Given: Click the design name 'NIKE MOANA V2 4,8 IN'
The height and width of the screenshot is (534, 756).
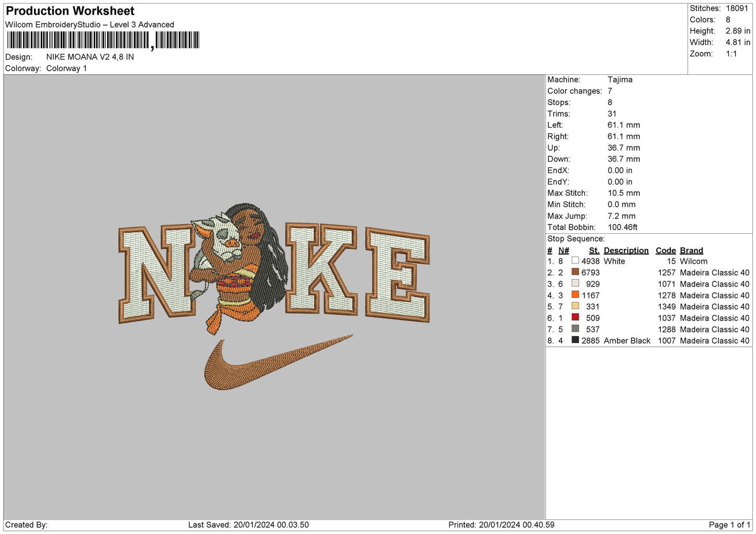Looking at the screenshot, I should 90,57.
